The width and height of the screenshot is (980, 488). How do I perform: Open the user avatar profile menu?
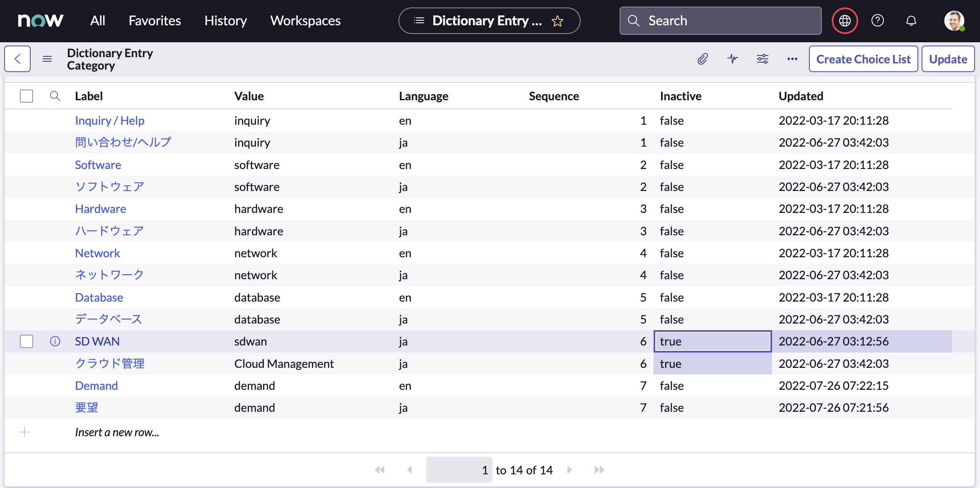click(x=954, y=21)
